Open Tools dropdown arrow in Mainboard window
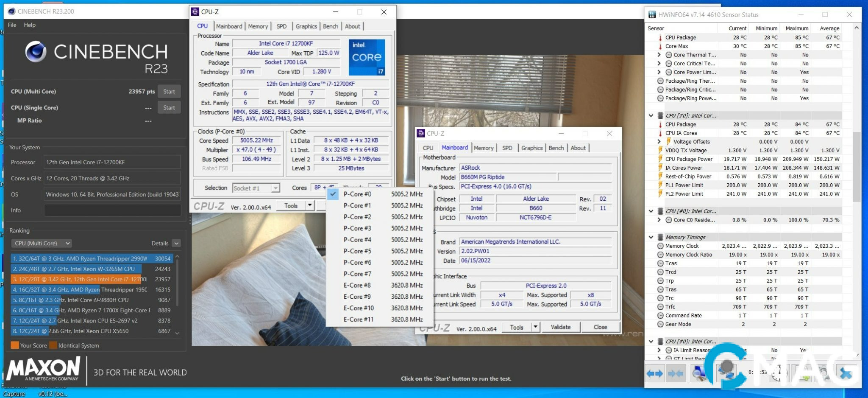The height and width of the screenshot is (398, 868). (536, 327)
